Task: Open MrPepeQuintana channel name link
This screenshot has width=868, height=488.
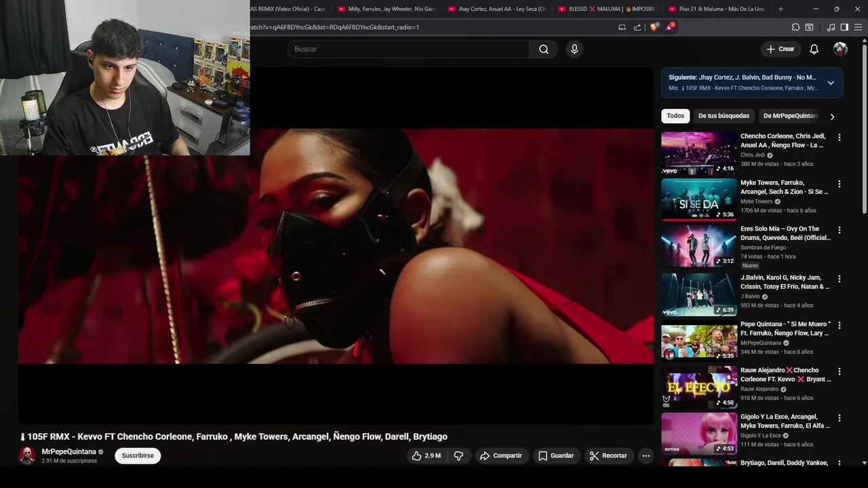Action: 68,451
